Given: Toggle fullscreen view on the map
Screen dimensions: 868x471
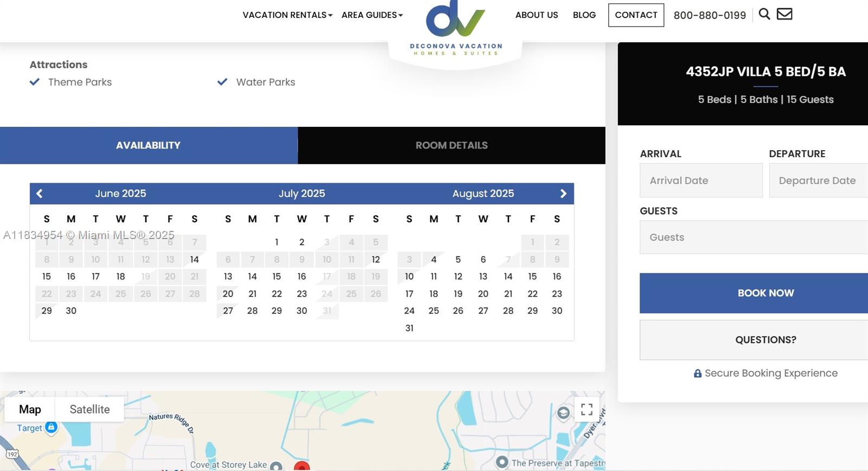Looking at the screenshot, I should click(x=586, y=409).
